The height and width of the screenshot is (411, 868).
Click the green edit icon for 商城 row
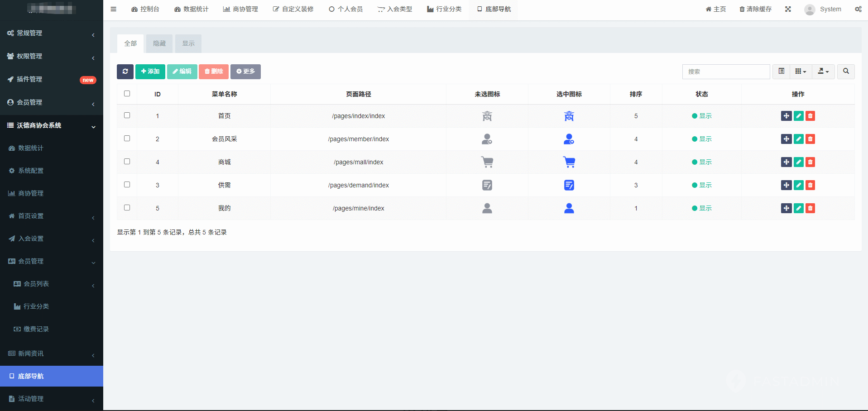(x=799, y=162)
